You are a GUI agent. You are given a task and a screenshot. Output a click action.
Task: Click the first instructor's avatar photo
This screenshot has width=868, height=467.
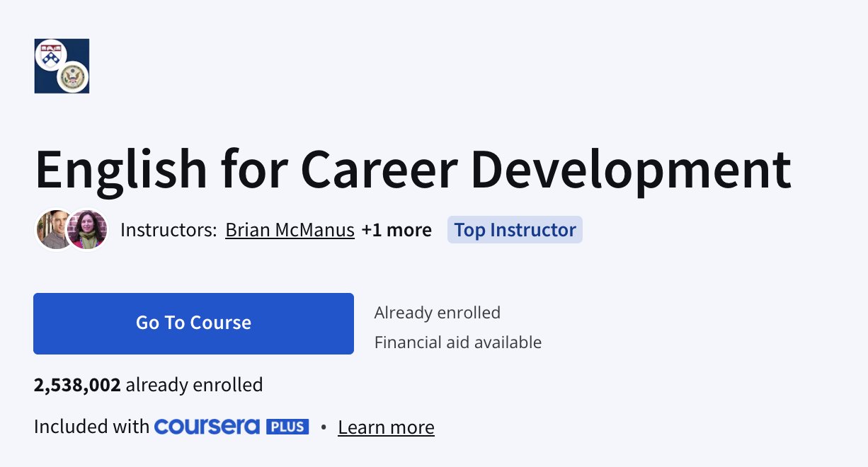tap(55, 230)
